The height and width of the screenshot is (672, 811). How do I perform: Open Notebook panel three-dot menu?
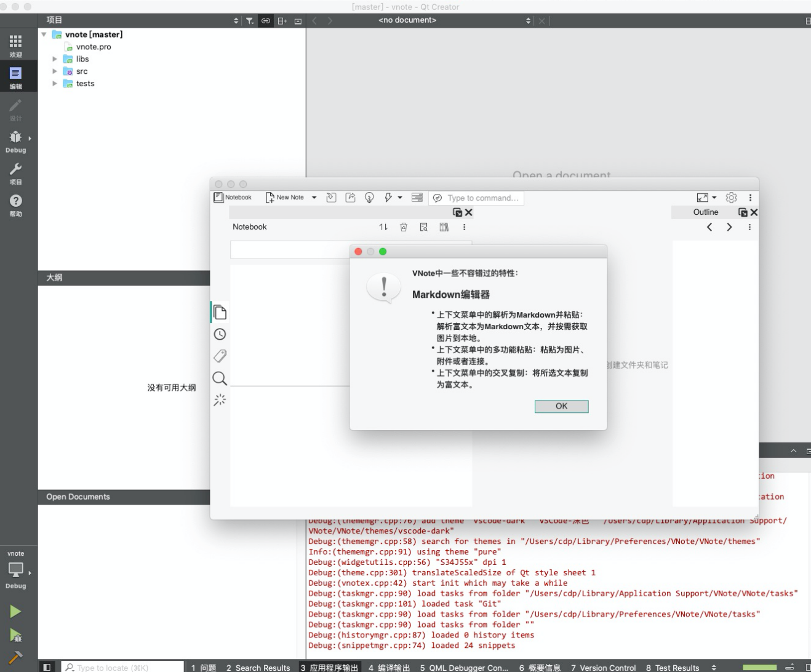click(464, 227)
